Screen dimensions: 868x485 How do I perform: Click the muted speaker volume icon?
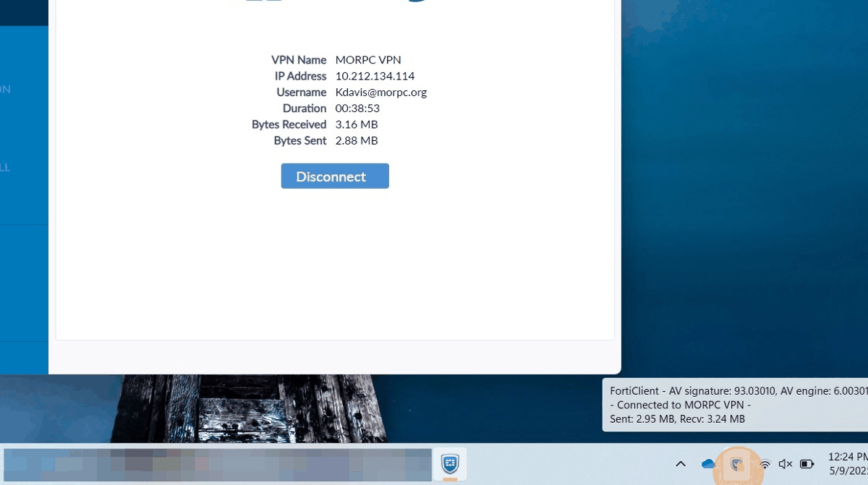tap(786, 464)
